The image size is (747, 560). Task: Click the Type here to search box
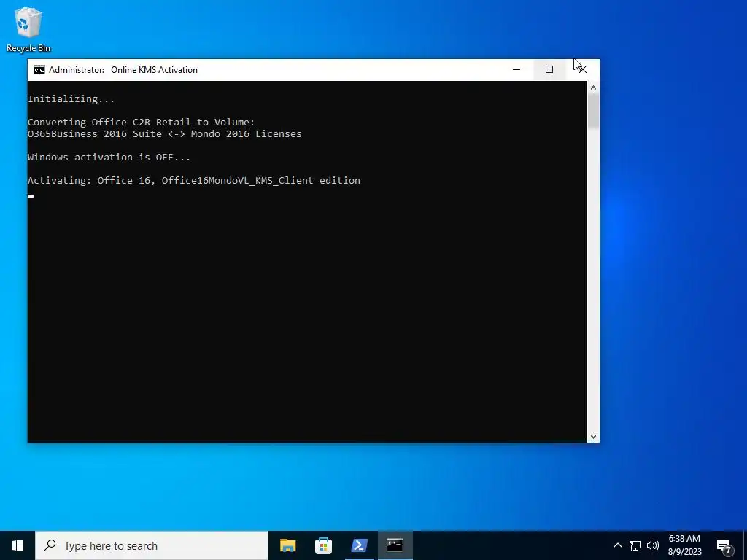click(152, 545)
